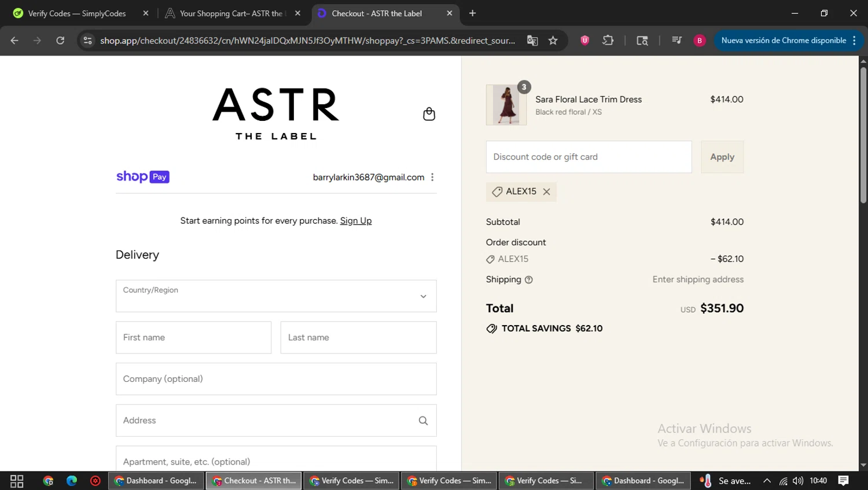The height and width of the screenshot is (490, 868).
Task: Switch to last Dashboard - Google taskbar window
Action: point(643,481)
